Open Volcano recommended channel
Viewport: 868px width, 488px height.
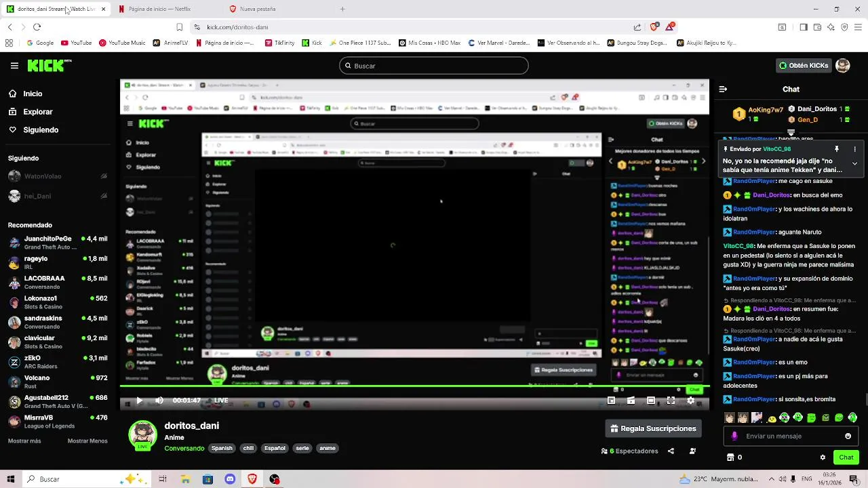58,382
